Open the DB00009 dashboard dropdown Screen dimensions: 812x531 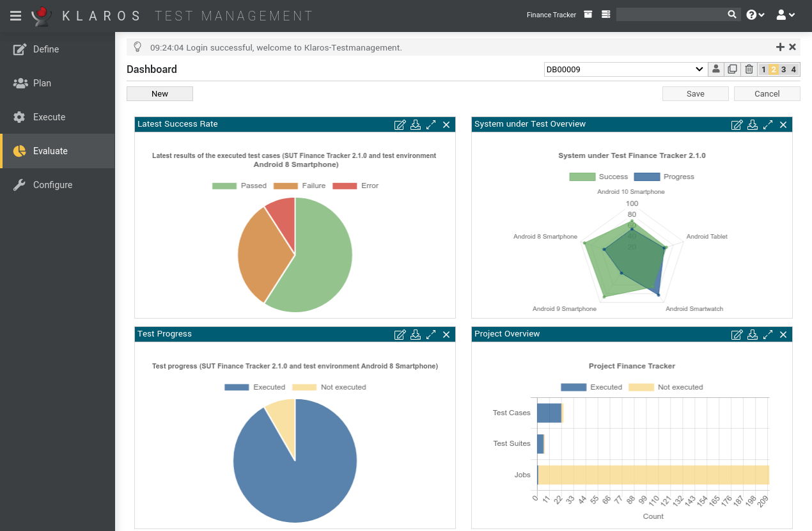[x=625, y=69]
